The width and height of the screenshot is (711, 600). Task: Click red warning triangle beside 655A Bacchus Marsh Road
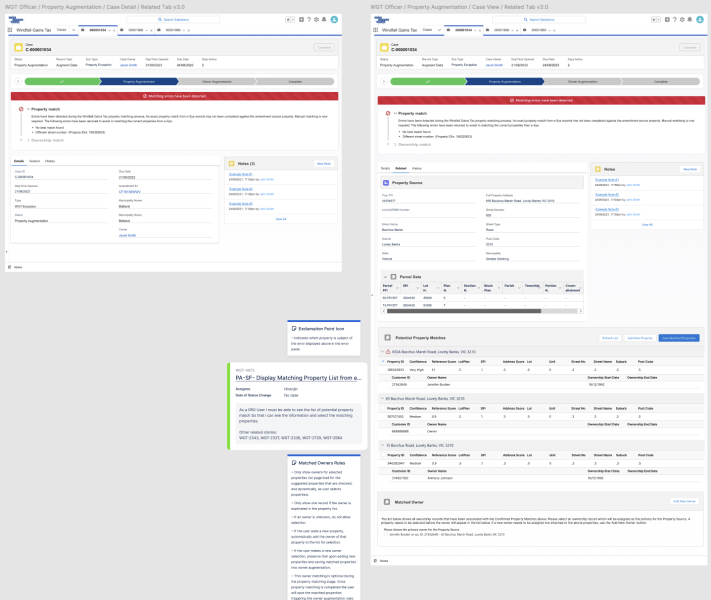click(x=388, y=351)
